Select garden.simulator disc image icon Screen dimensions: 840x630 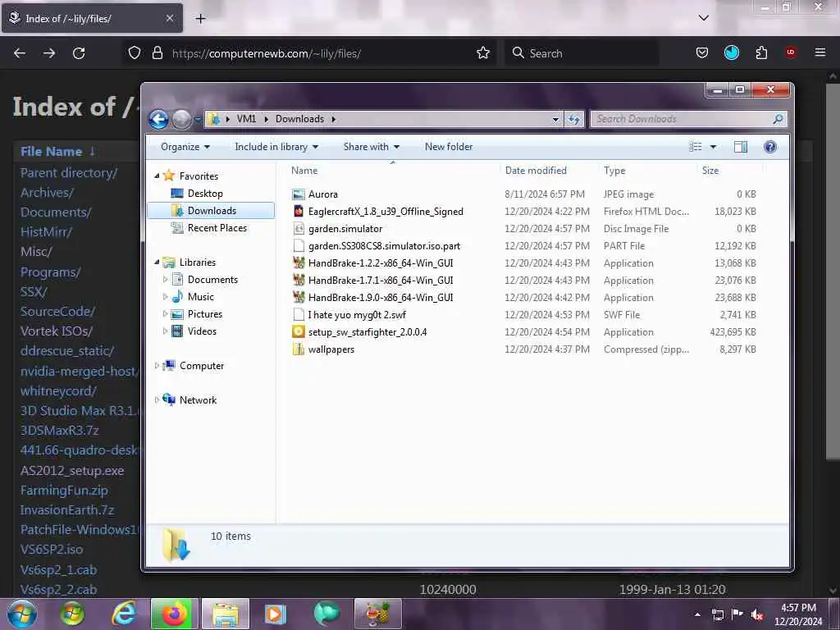(x=299, y=229)
